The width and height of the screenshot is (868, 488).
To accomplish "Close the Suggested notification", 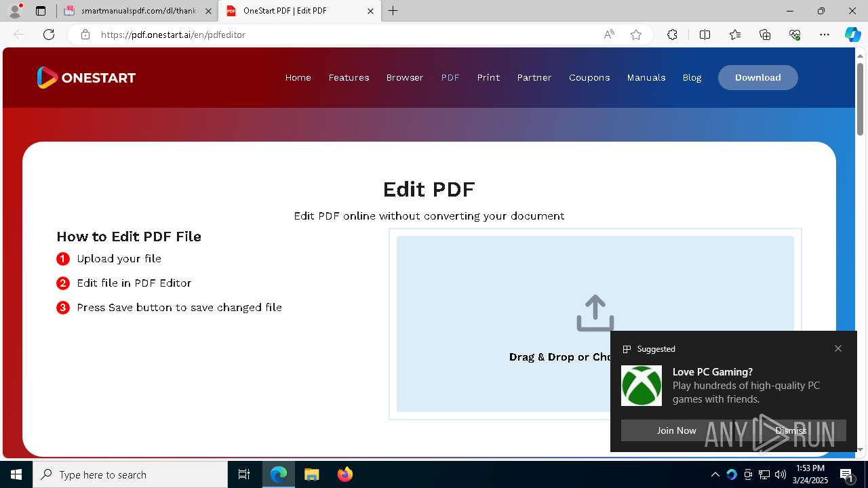I will 838,348.
